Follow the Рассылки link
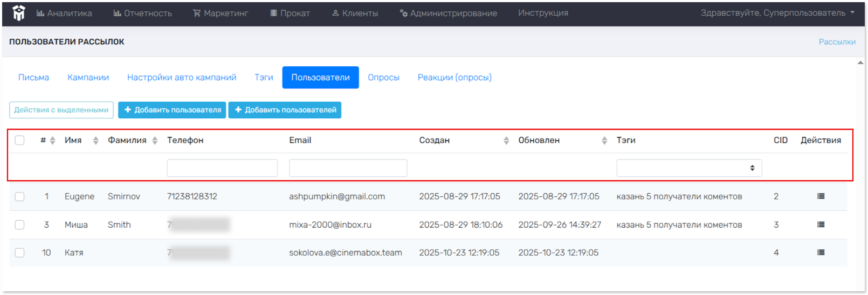 (837, 42)
